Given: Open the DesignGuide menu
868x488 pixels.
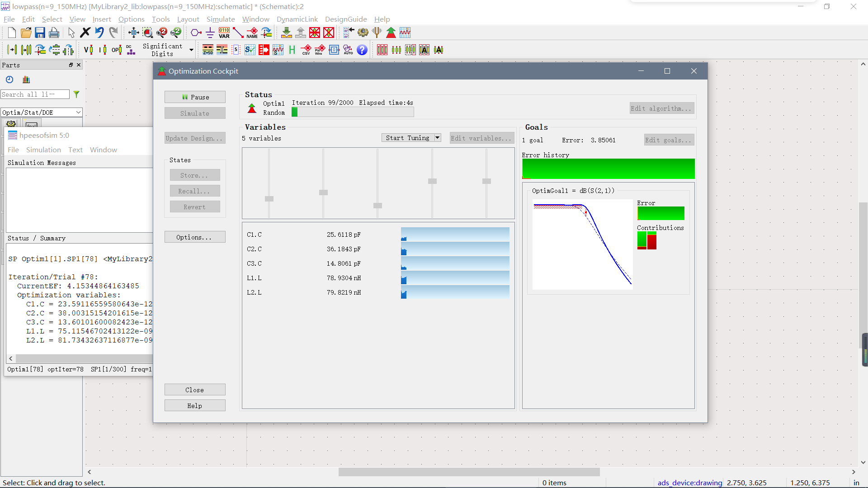Looking at the screenshot, I should 345,19.
